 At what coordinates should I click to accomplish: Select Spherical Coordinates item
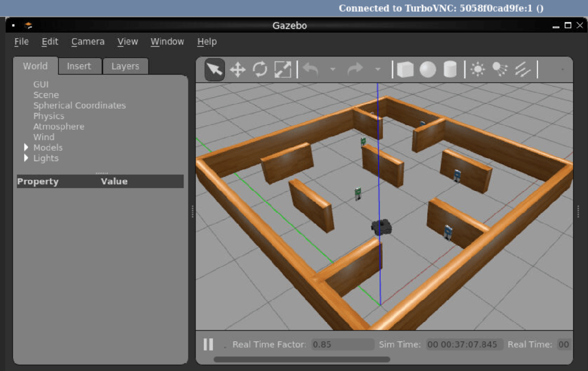pyautogui.click(x=79, y=105)
